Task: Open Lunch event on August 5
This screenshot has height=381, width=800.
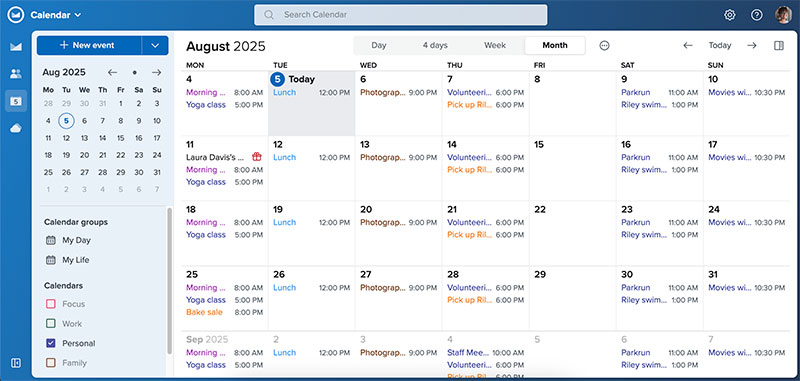Action: point(312,93)
